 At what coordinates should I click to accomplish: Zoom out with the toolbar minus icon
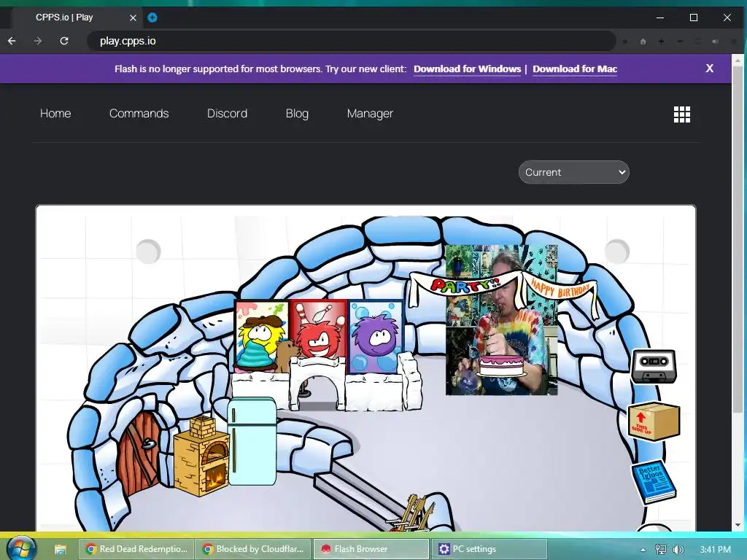tap(680, 42)
